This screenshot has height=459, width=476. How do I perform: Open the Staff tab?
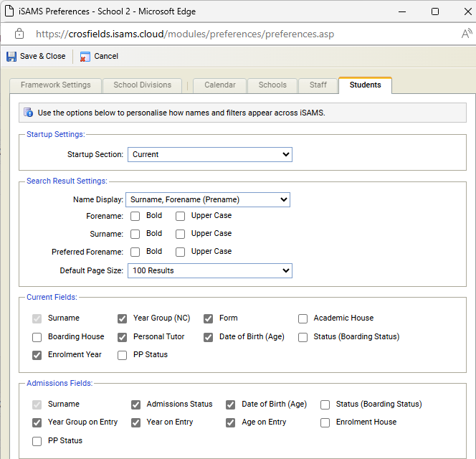click(318, 85)
